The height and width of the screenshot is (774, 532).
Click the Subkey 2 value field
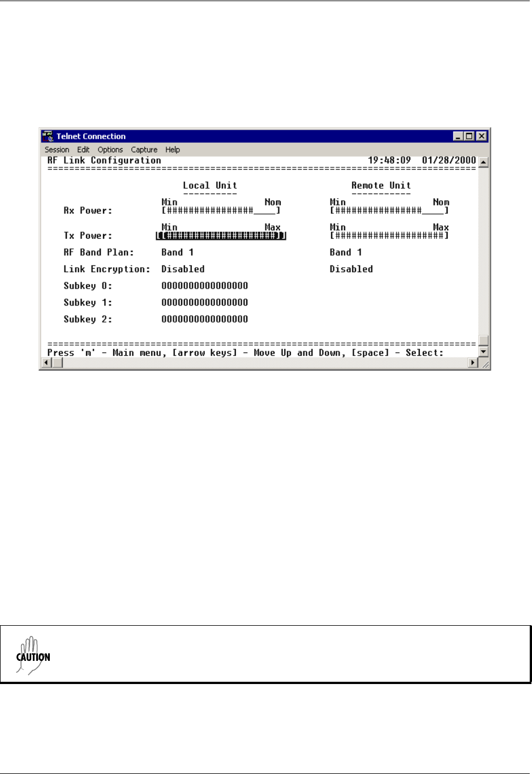point(205,319)
